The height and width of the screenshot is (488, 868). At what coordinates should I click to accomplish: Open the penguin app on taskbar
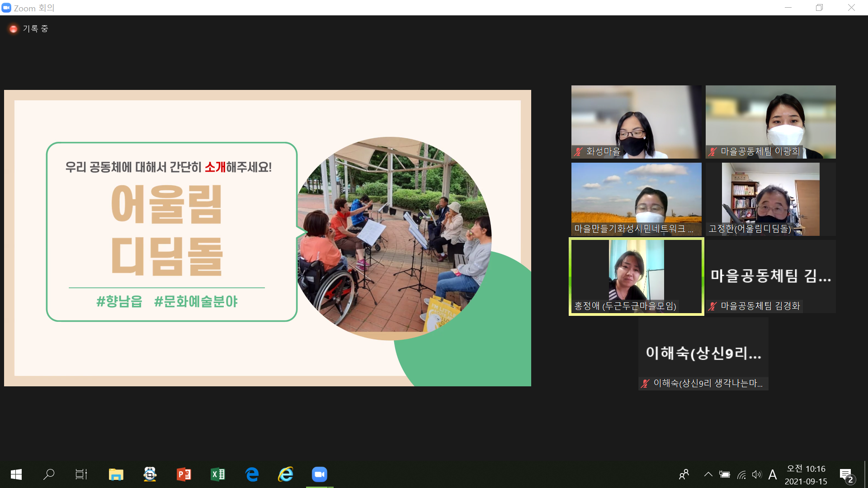tap(150, 474)
